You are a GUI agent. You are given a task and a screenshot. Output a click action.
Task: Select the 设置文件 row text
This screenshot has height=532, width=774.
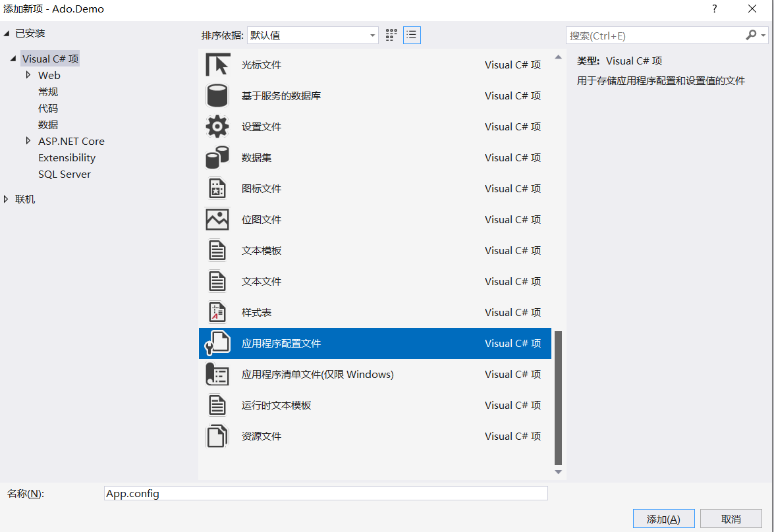point(261,127)
